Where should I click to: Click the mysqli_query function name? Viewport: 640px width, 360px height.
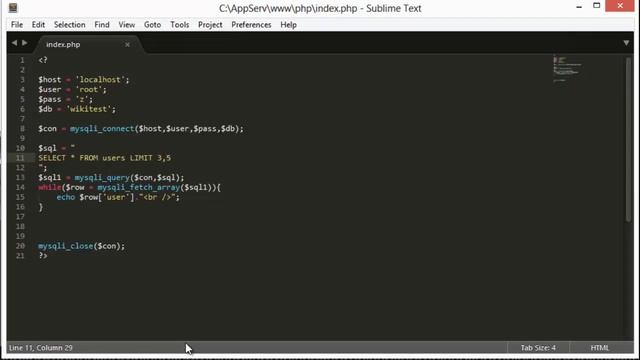coord(102,178)
